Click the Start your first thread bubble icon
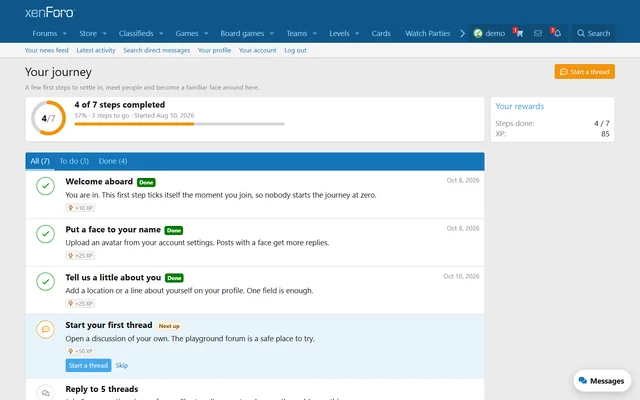Viewport: 640px width, 400px height. coord(45,329)
